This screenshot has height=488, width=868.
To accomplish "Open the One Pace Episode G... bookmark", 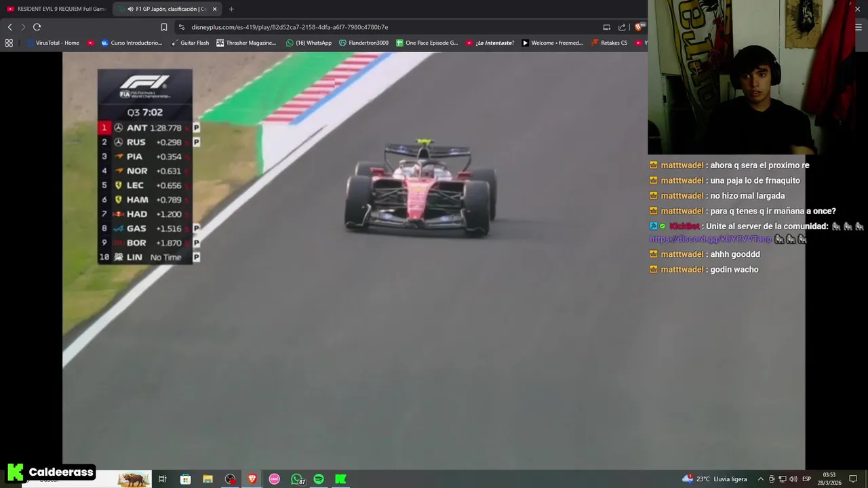I will (x=427, y=43).
